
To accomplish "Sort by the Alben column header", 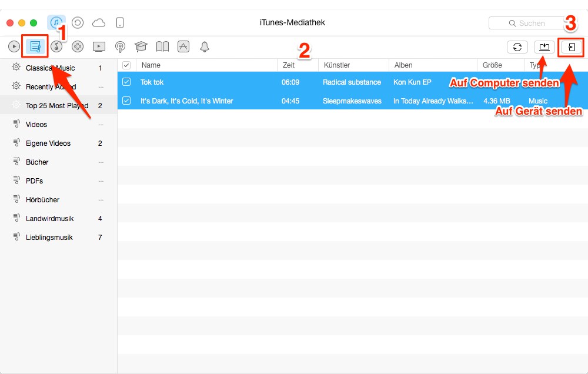I will coord(433,65).
